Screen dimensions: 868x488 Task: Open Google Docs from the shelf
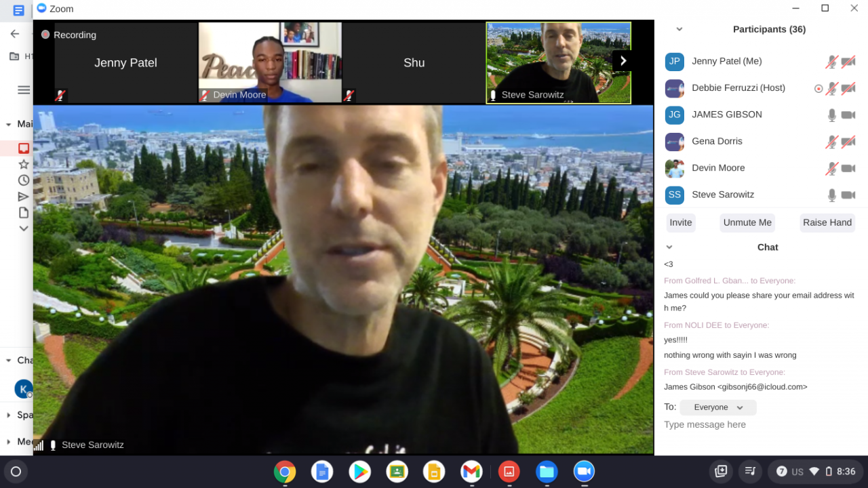coord(322,471)
